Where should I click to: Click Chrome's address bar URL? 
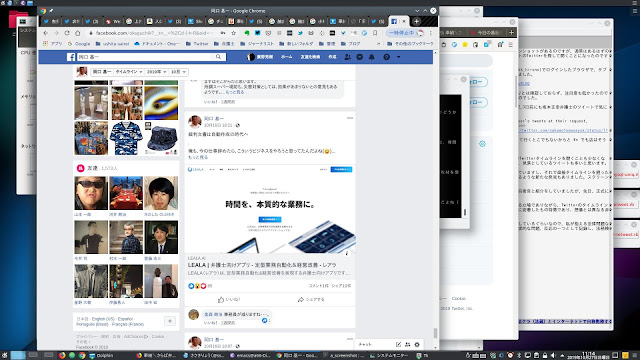(x=155, y=33)
